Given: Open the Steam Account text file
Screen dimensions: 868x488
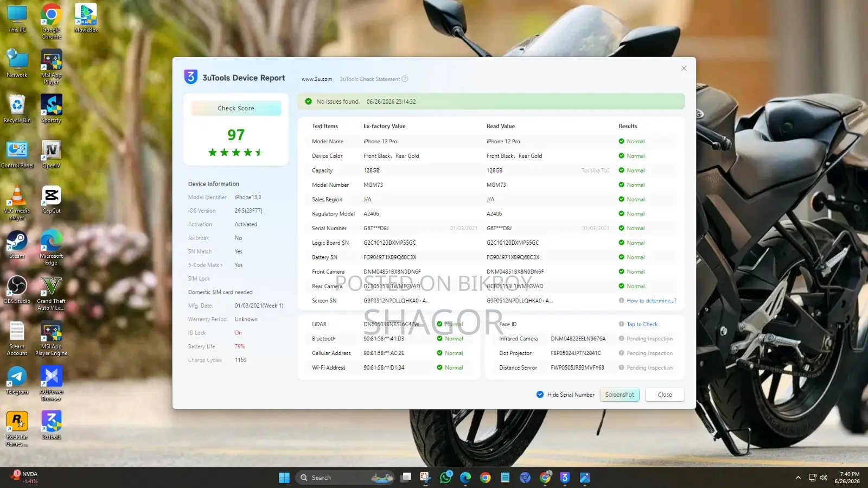Looking at the screenshot, I should 17,339.
